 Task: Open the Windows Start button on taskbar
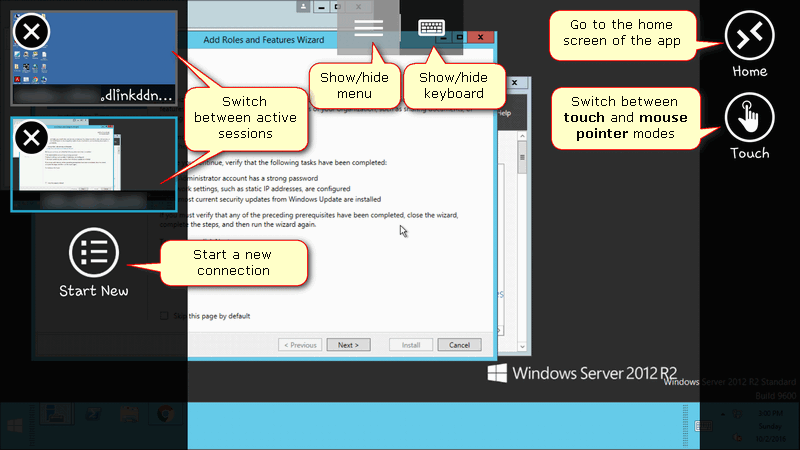tap(15, 426)
